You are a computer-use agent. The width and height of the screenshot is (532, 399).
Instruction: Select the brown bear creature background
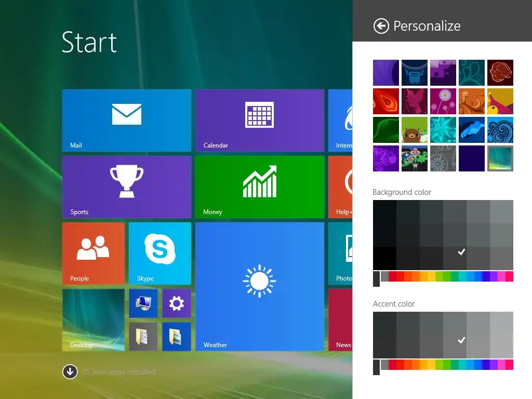click(x=415, y=130)
